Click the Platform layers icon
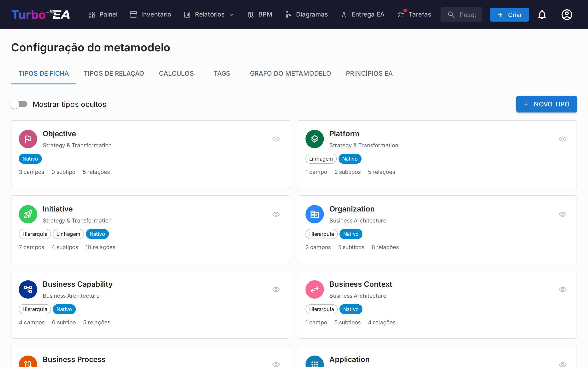The image size is (588, 367). [314, 139]
